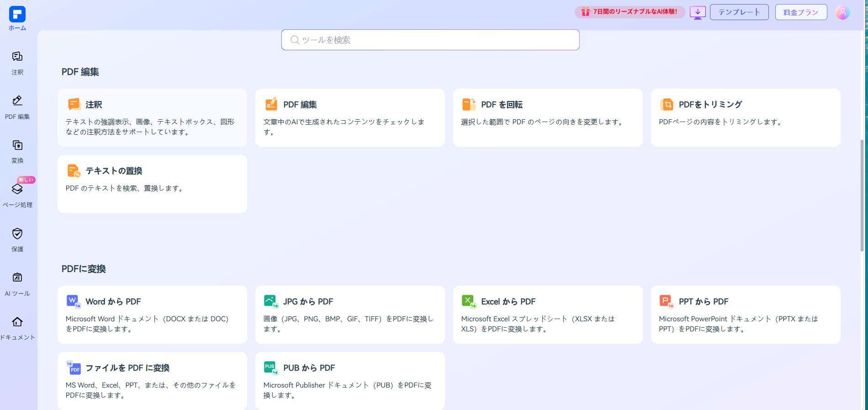Image resolution: width=868 pixels, height=410 pixels.
Task: Click the desktop download icon in header
Action: click(698, 12)
